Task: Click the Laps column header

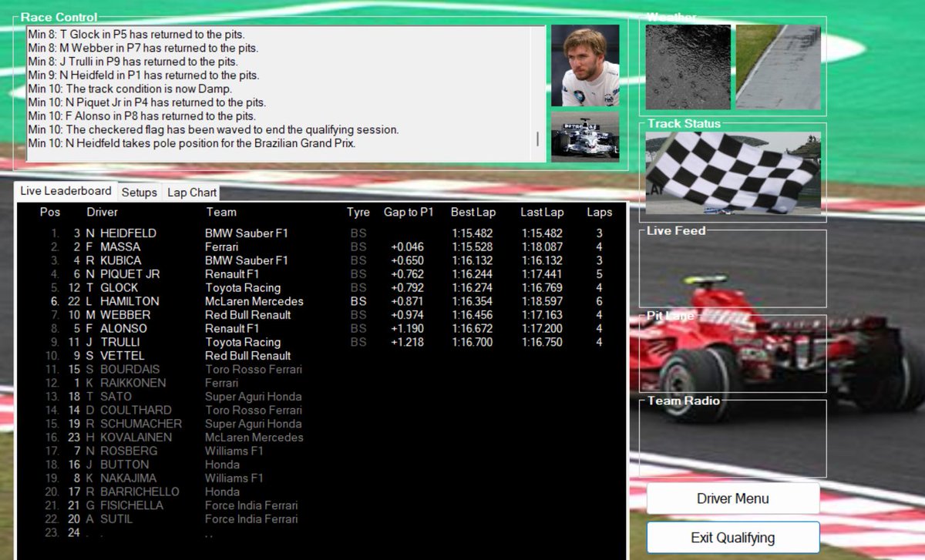Action: (x=599, y=212)
